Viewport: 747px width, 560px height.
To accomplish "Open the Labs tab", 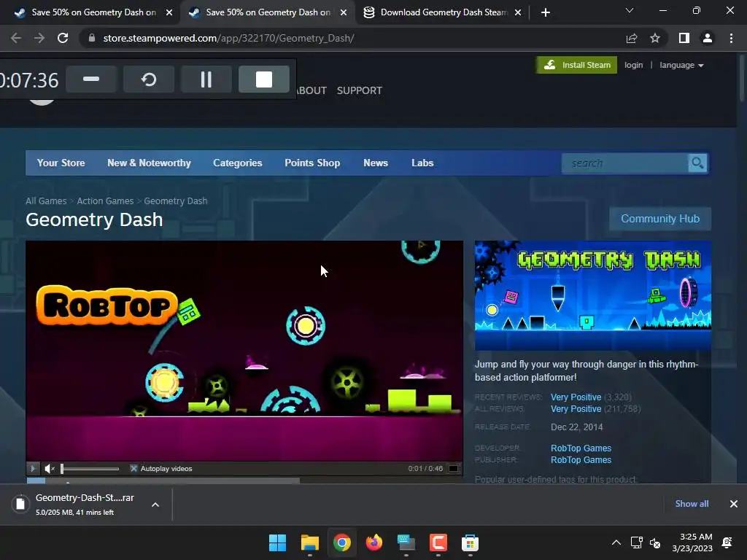I will [x=422, y=163].
